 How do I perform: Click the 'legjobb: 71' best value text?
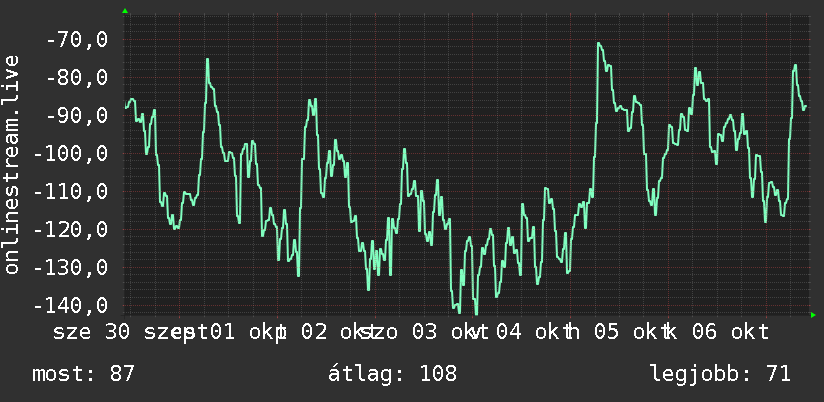[x=720, y=374]
